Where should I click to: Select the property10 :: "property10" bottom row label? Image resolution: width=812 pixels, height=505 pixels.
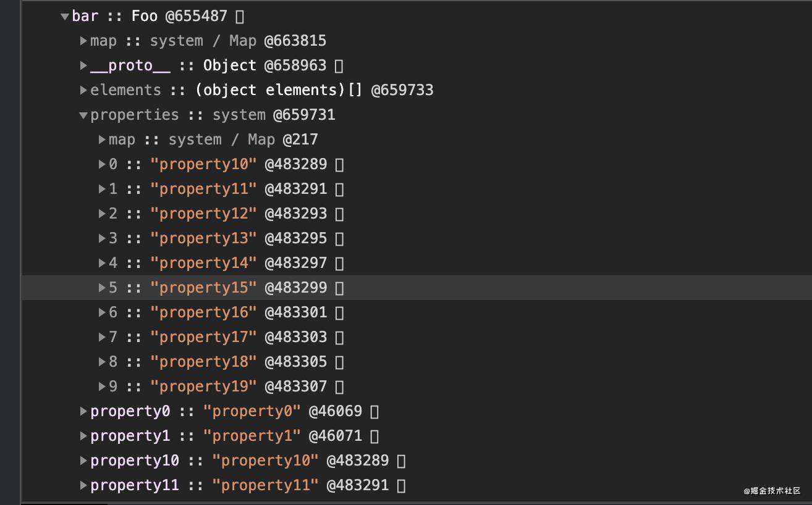(135, 461)
